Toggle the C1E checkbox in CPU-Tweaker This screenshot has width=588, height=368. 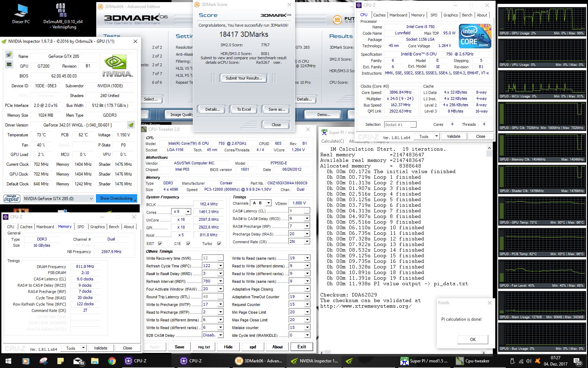(x=188, y=244)
